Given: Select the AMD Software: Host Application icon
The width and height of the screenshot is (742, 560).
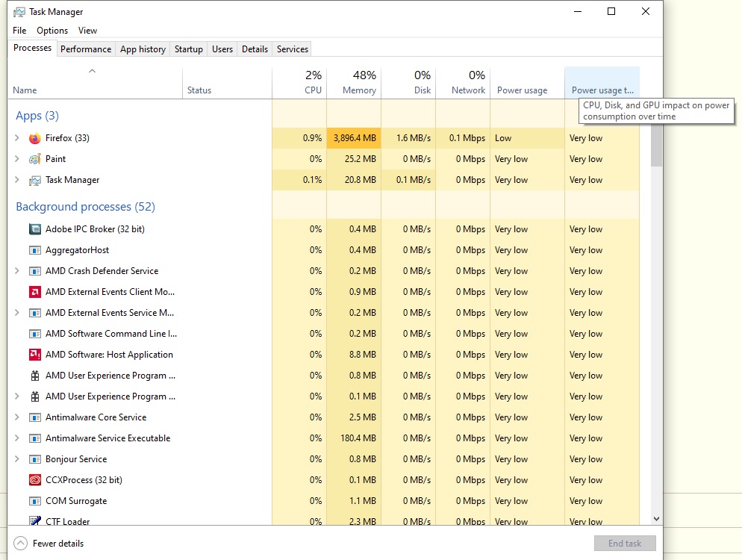Looking at the screenshot, I should (x=34, y=355).
